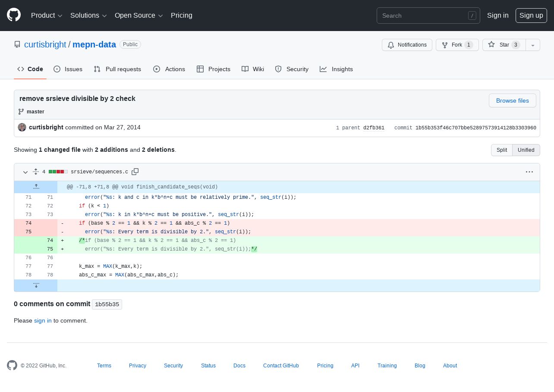Viewport: 554px width, 392px height.
Task: Open the Insights tab
Action: click(336, 69)
